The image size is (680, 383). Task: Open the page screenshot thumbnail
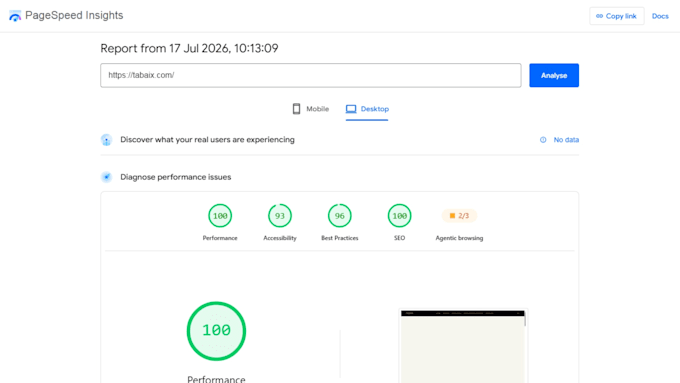tap(463, 346)
